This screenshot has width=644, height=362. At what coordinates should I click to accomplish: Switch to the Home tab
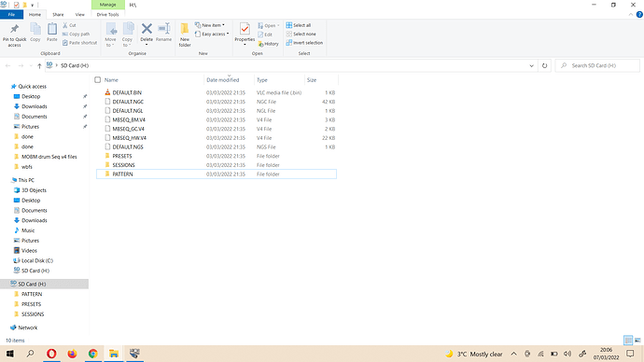[35, 14]
